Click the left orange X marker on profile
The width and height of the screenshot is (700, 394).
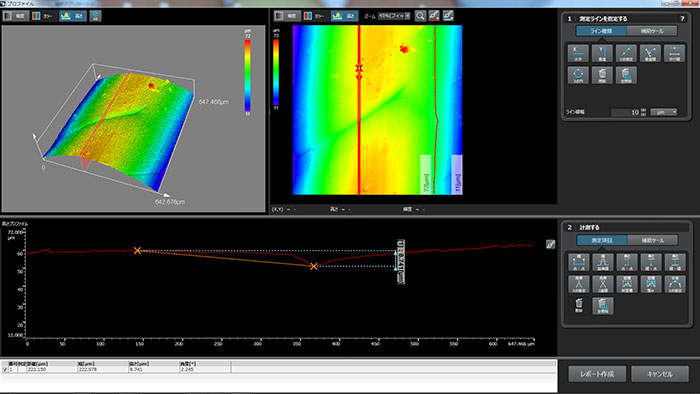click(138, 251)
